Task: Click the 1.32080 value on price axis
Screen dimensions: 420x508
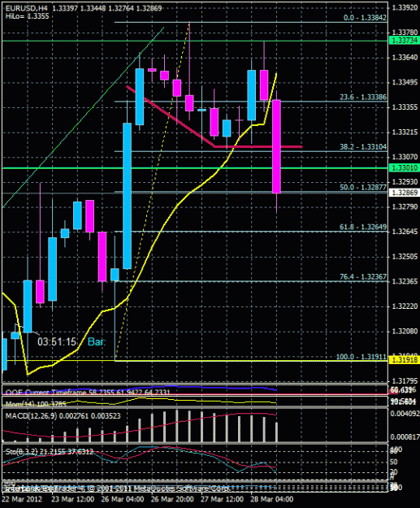Action: (405, 332)
